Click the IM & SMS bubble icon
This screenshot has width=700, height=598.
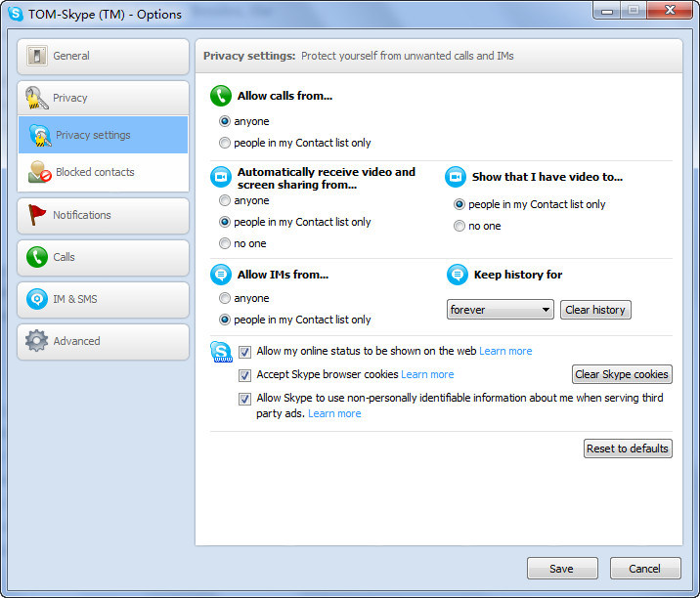pyautogui.click(x=36, y=299)
